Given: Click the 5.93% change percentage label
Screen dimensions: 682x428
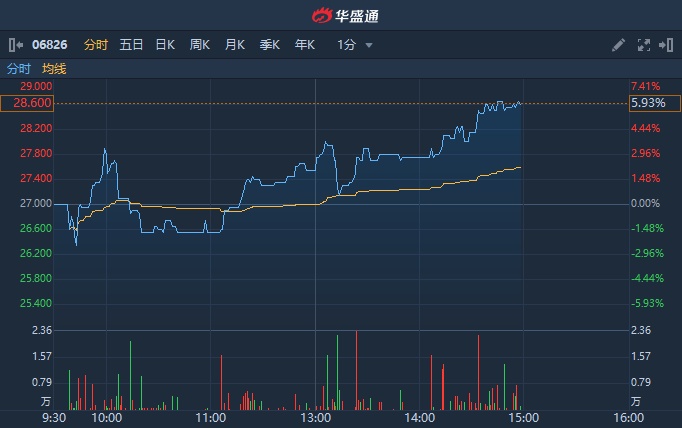Looking at the screenshot, I should pos(645,103).
